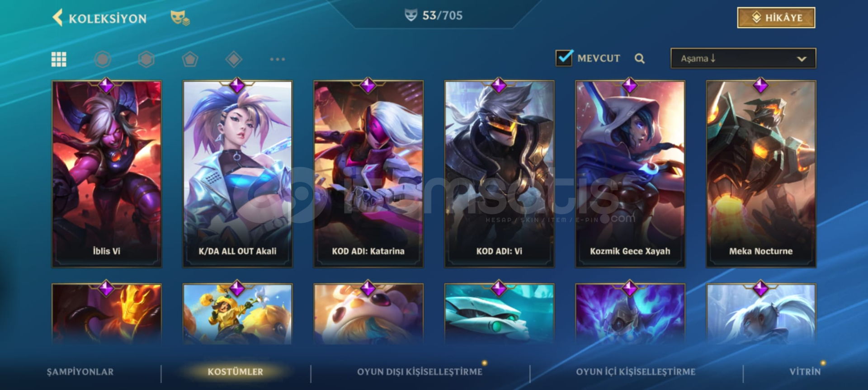868x390 pixels.
Task: Open the Oyun Dışı Kişiselleştirme tab
Action: coord(420,372)
